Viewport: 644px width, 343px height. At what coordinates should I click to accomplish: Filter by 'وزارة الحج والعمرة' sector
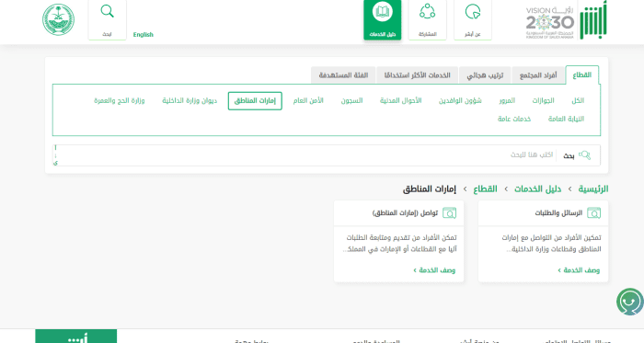[119, 100]
